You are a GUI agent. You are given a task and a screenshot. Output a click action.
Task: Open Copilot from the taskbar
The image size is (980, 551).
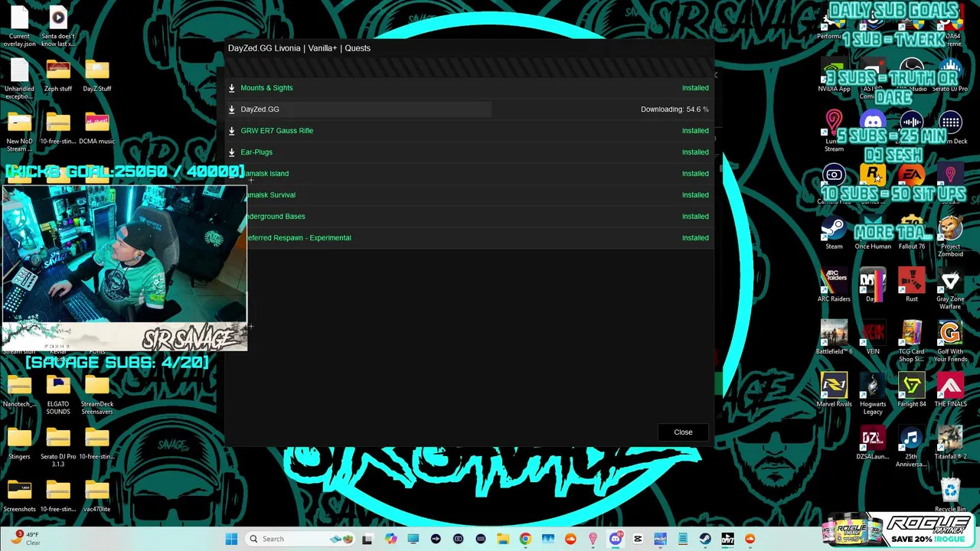click(x=390, y=539)
